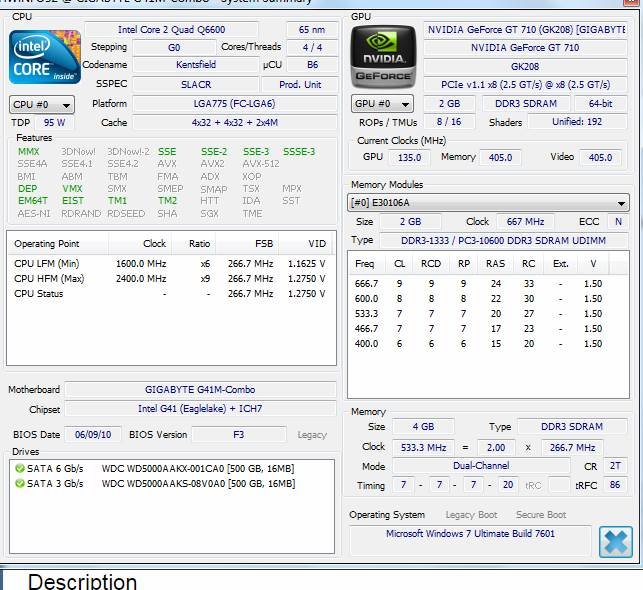Click the Ratio column header
The width and height of the screenshot is (643, 590).
coord(193,244)
